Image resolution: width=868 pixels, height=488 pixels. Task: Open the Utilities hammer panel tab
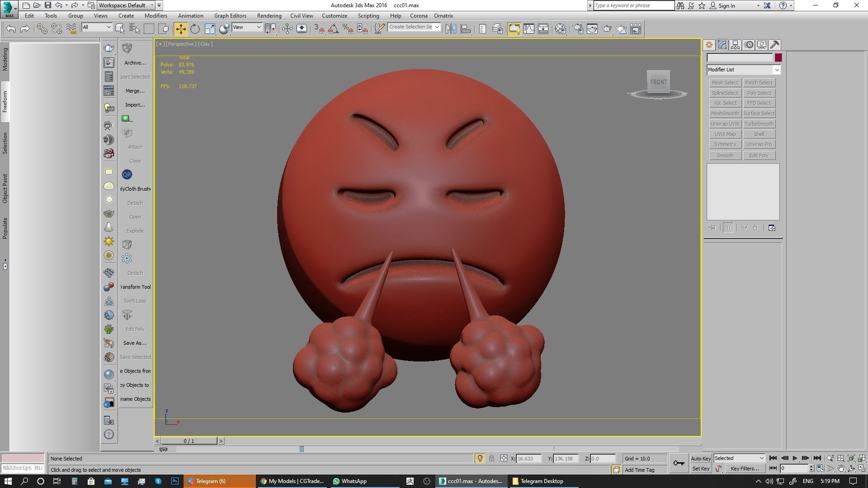775,45
